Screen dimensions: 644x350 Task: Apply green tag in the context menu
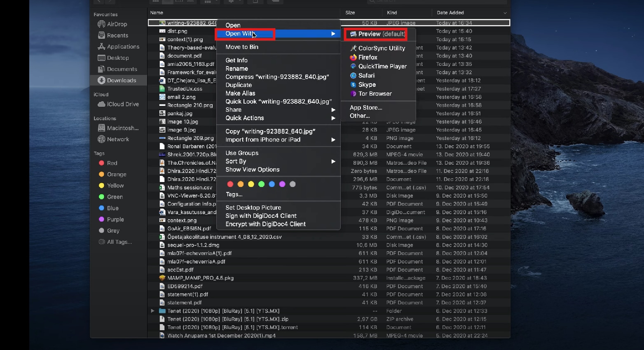261,184
